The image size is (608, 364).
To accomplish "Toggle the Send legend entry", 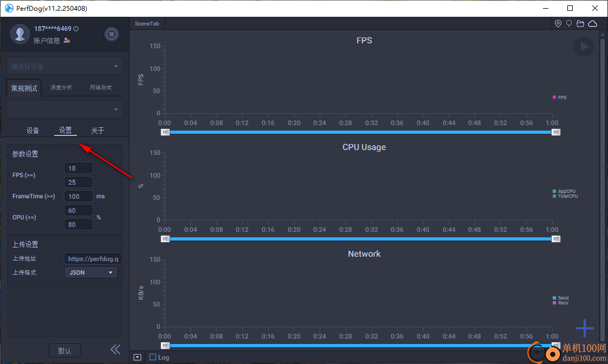I will coord(560,298).
